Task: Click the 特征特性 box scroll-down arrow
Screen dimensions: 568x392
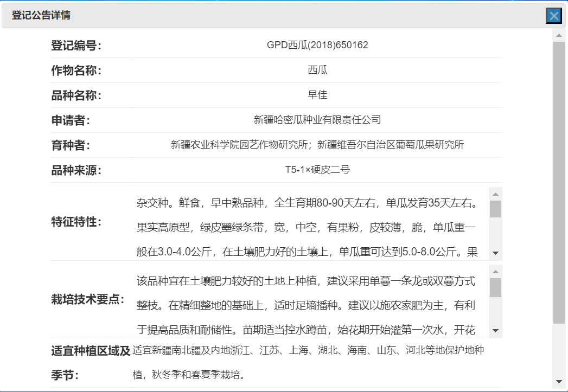Action: pyautogui.click(x=495, y=253)
